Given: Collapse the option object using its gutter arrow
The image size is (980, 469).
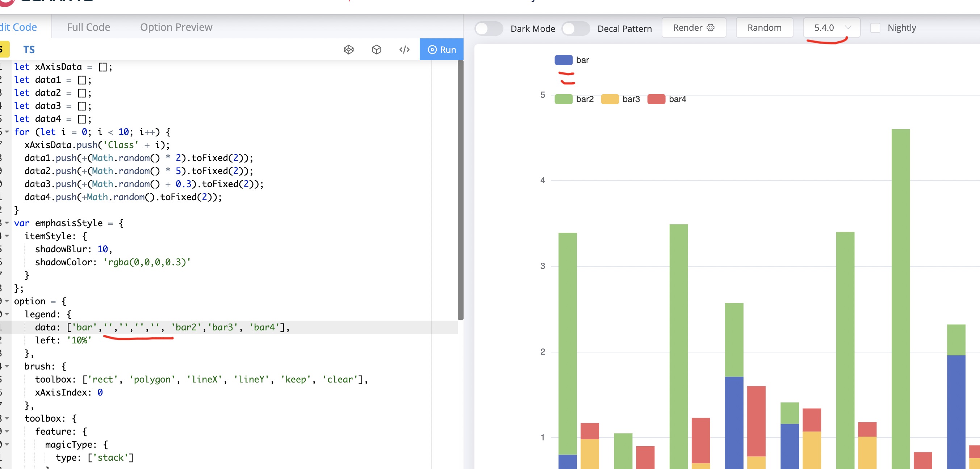Looking at the screenshot, I should tap(8, 301).
